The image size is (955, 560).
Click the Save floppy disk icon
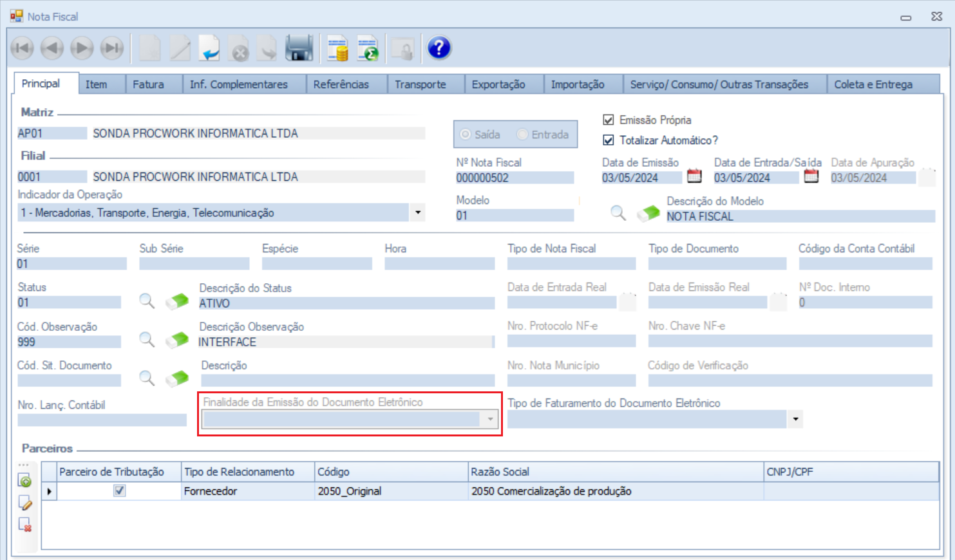299,48
